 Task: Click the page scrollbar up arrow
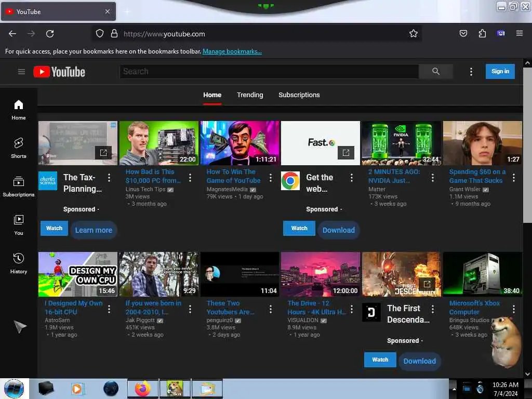coord(527,63)
